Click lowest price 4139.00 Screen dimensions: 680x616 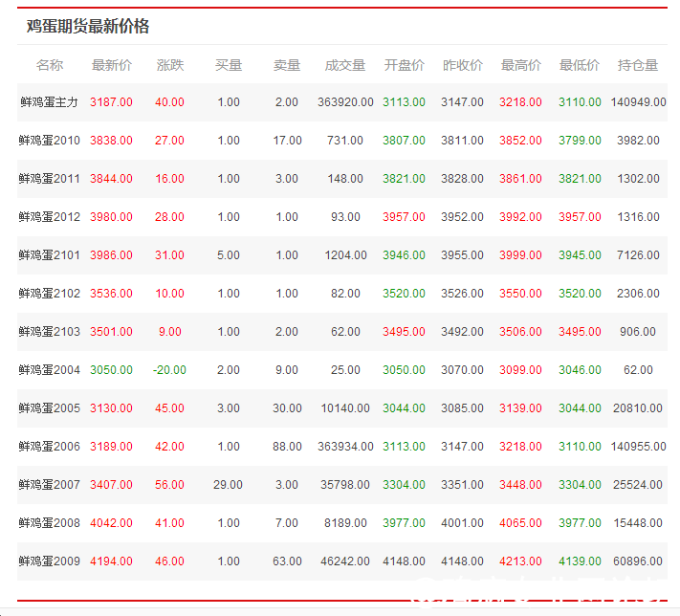click(580, 561)
